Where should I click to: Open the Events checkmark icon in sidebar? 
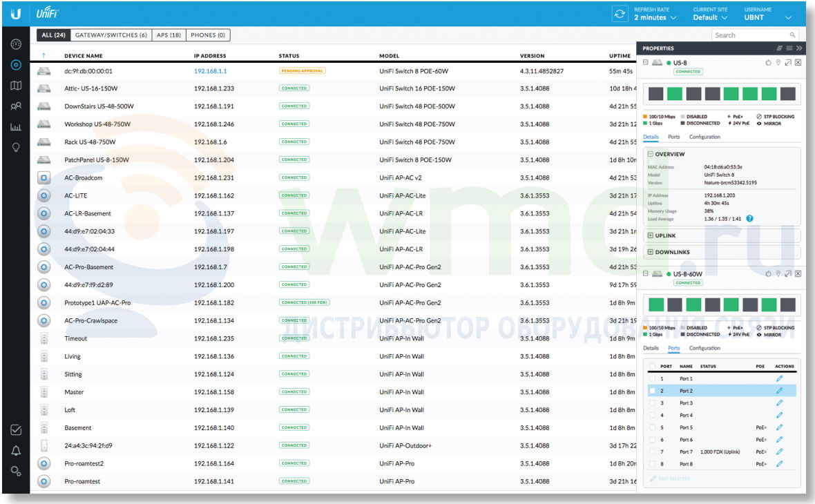coord(16,429)
